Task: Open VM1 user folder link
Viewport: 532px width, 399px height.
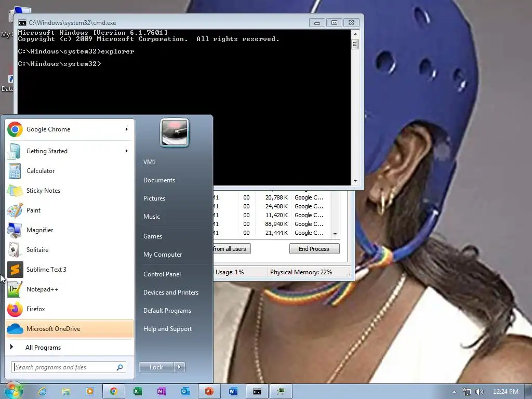Action: pos(149,162)
